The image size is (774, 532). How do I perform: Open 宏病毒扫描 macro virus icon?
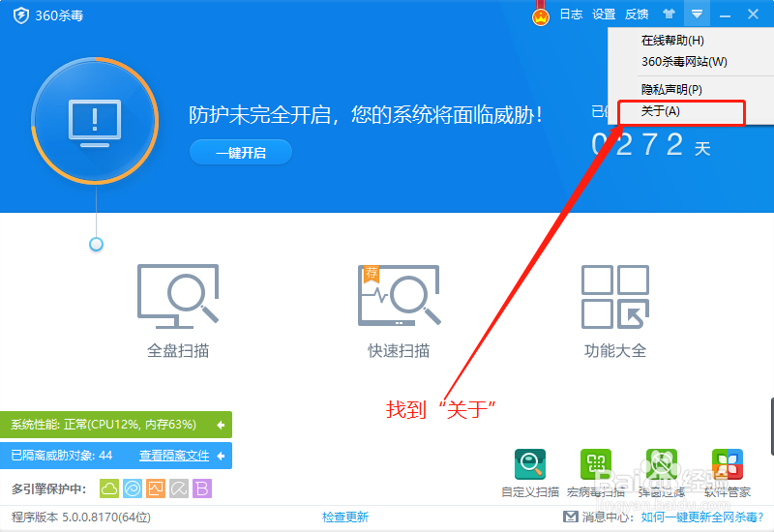coord(596,464)
